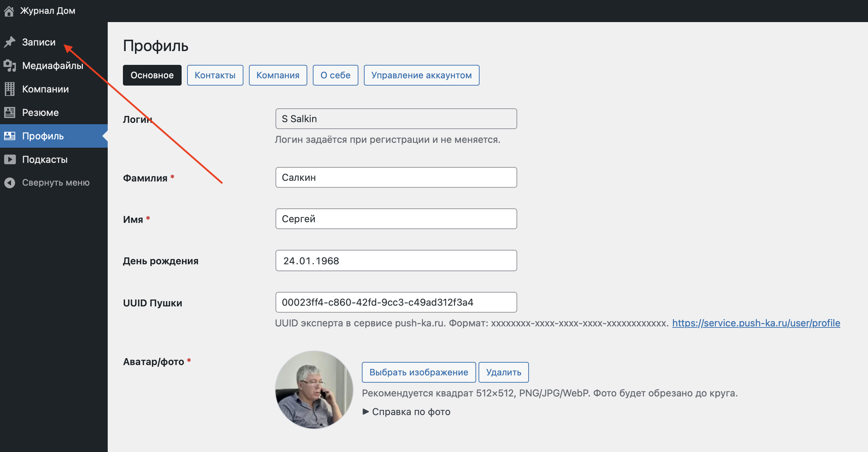Click the pushpin icon for Записи
This screenshot has height=452, width=868.
click(10, 42)
